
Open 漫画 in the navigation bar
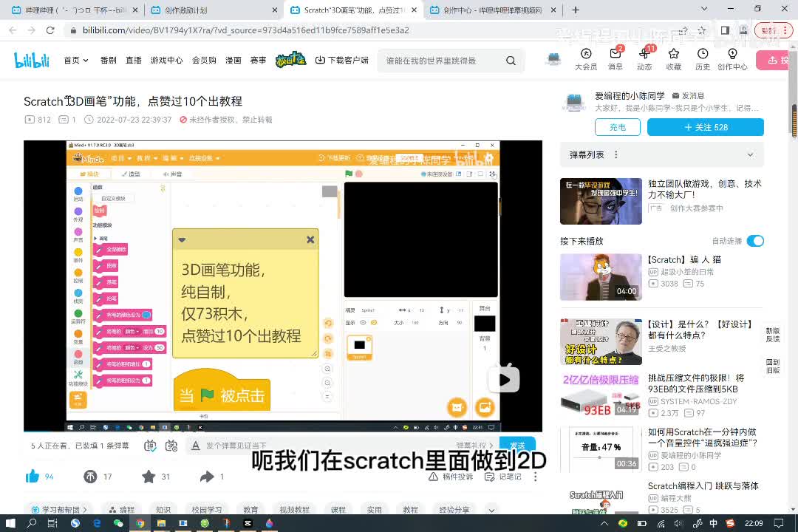(233, 60)
